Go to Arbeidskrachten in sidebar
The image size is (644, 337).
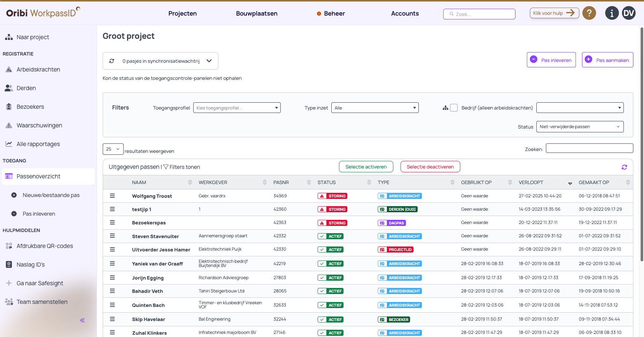click(38, 70)
